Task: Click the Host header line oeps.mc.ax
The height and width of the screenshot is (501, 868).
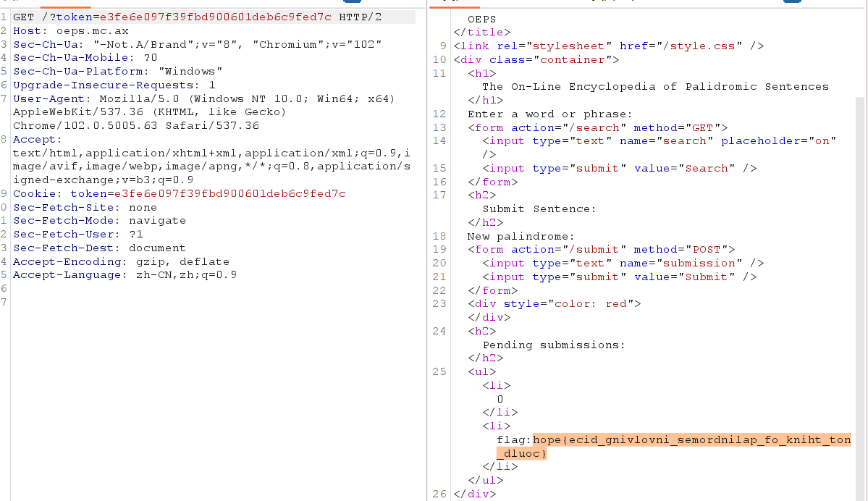Action: (x=70, y=30)
